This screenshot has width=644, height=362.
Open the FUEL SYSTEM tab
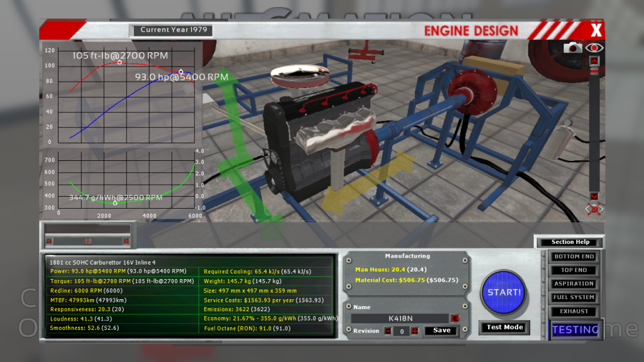574,297
